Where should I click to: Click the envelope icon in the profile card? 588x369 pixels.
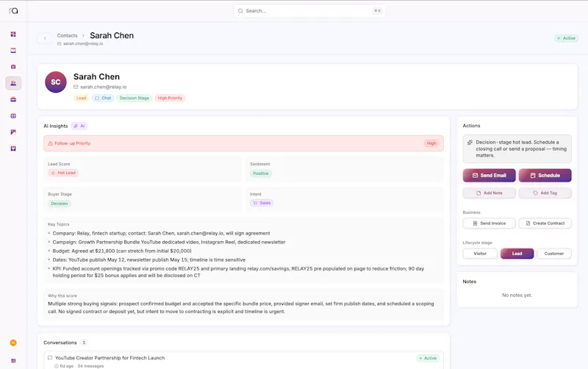click(x=76, y=87)
